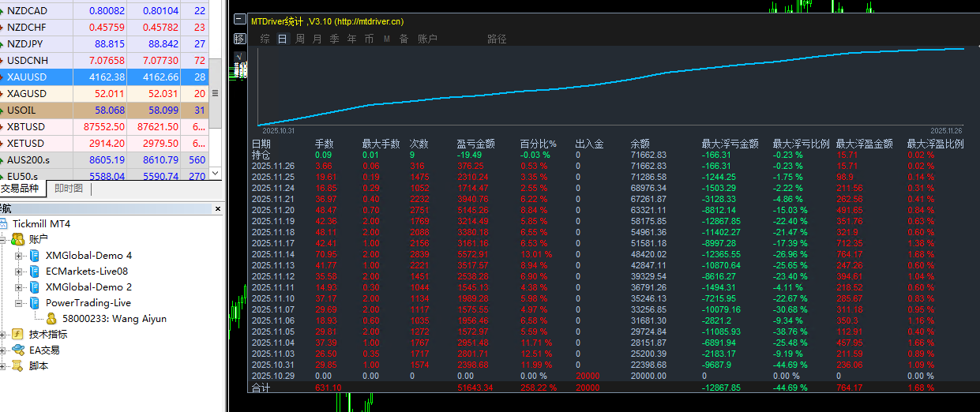Select the 季 quarterly tab in MTDriver
This screenshot has height=412, width=980.
334,39
